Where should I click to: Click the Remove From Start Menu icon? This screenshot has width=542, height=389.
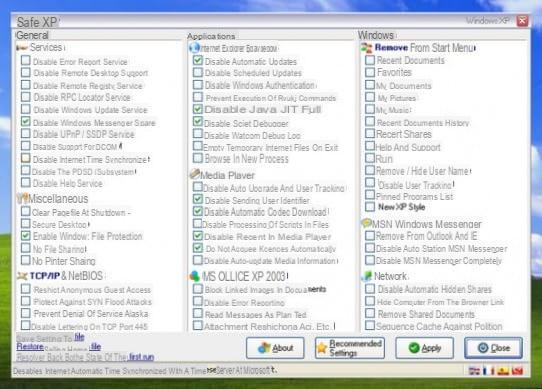(x=366, y=47)
